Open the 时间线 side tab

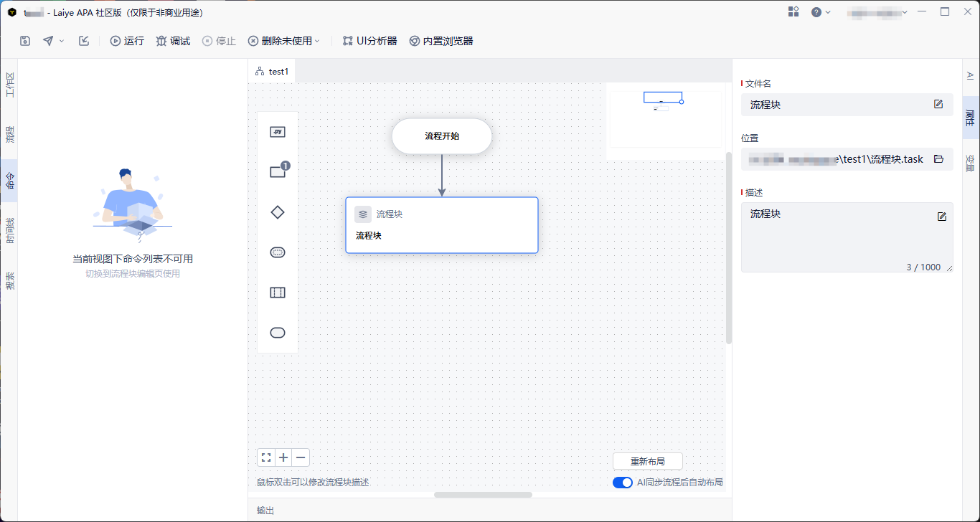tap(9, 230)
